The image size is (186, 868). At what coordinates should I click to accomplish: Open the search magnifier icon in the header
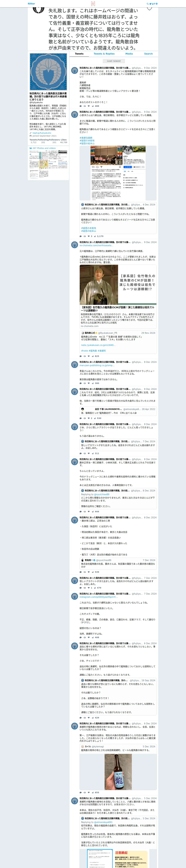147,4
